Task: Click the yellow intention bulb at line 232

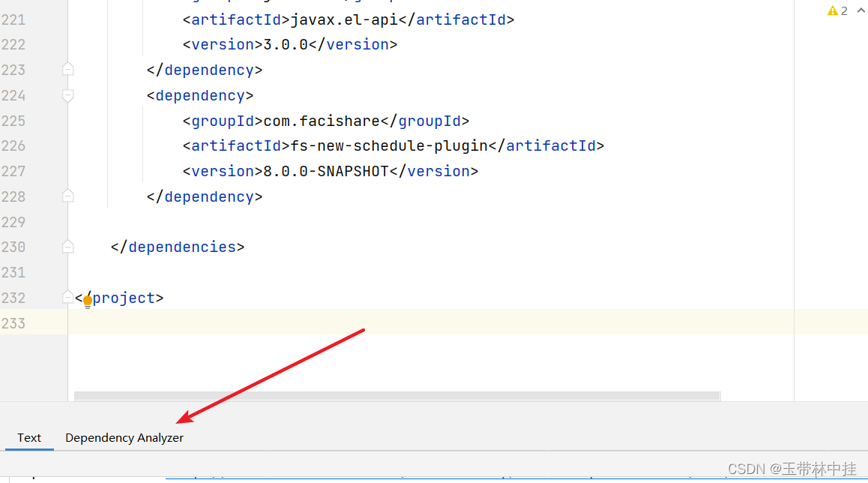Action: point(88,301)
